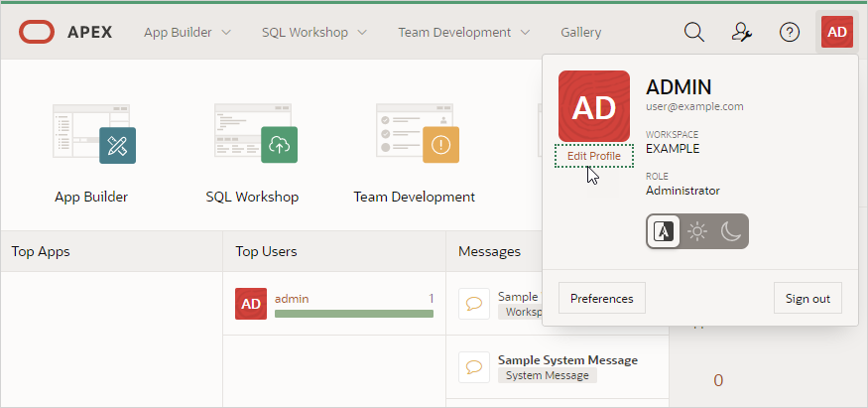The height and width of the screenshot is (408, 868).
Task: Click the App Builder label under icon
Action: tap(91, 197)
